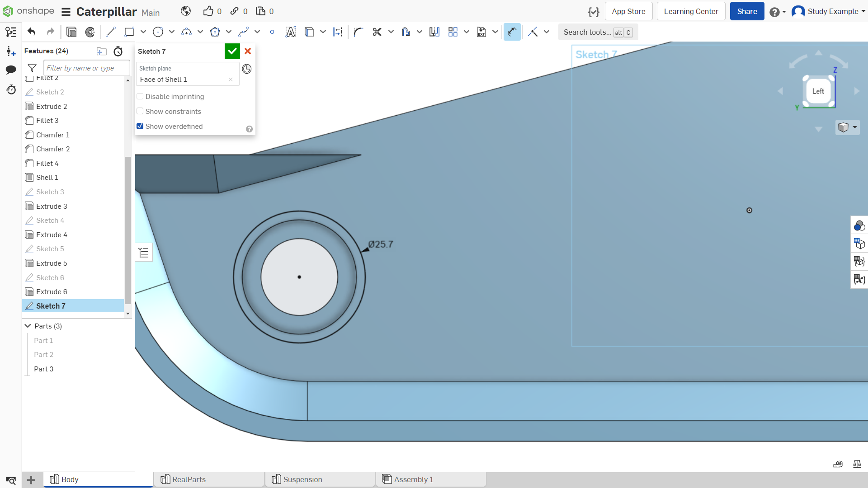Cancel Sketch 7 with red X
Viewport: 868px width, 488px height.
tap(248, 51)
